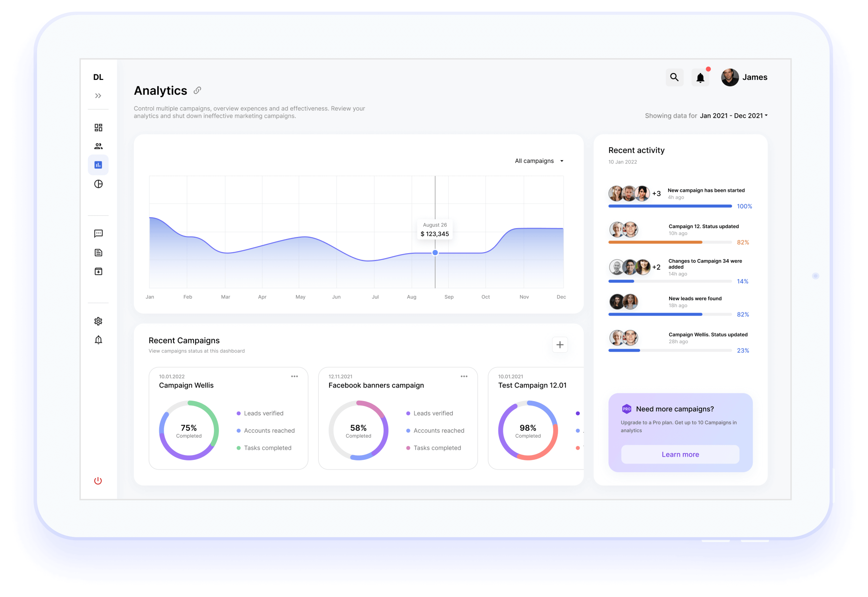Screen dimensions: 868x597
Task: Open the notifications bell in header
Action: tap(700, 78)
